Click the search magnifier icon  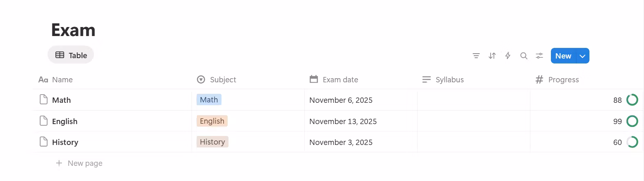(x=524, y=56)
